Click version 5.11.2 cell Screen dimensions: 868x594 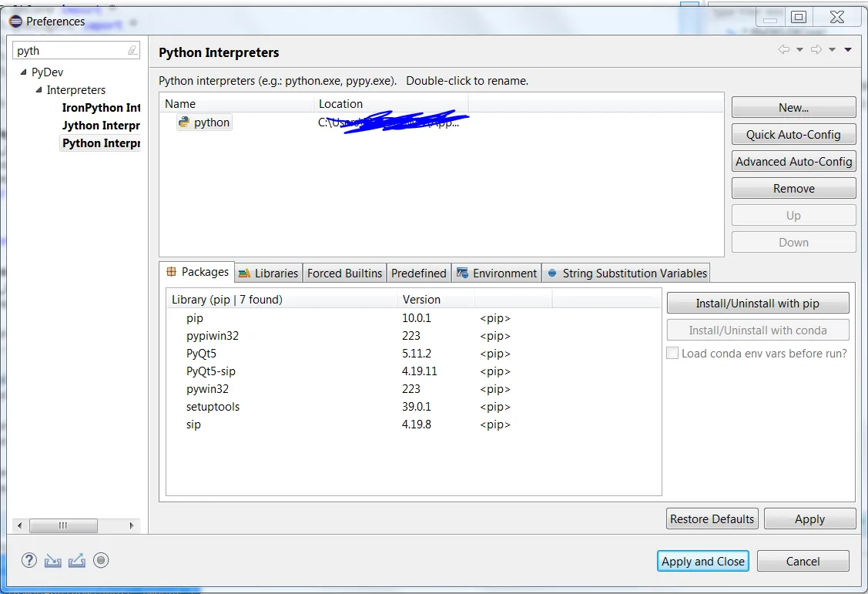click(416, 354)
